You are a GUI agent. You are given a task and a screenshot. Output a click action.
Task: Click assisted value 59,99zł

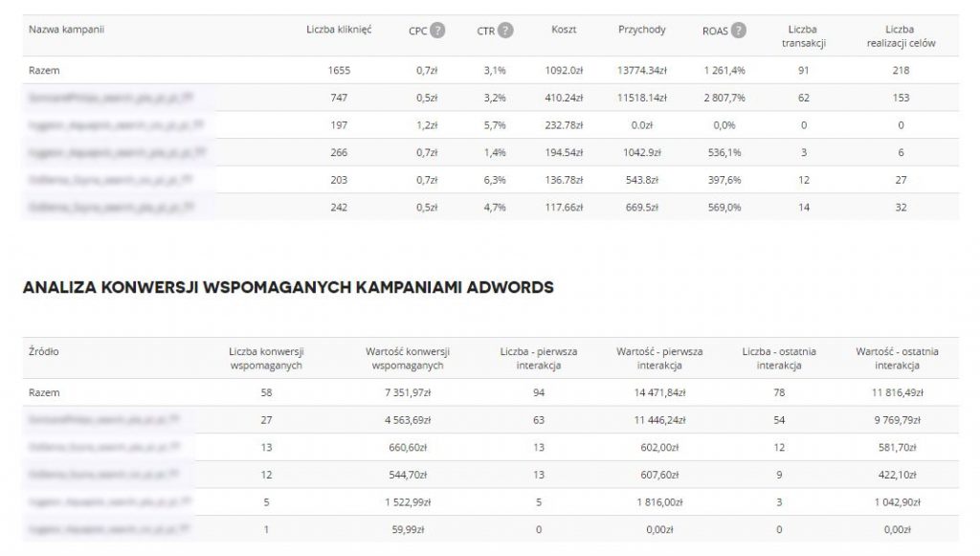click(408, 530)
